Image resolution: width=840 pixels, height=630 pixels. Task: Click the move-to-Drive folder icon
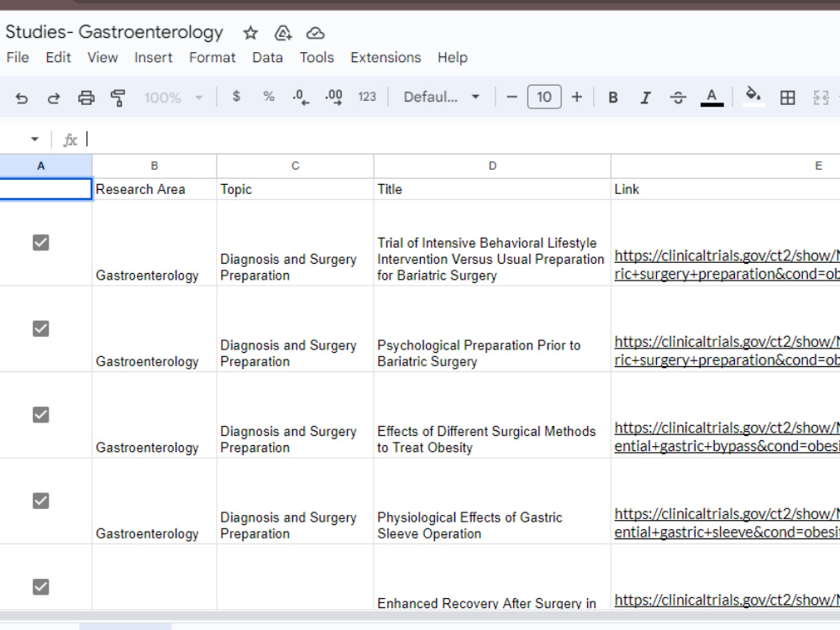[x=283, y=34]
